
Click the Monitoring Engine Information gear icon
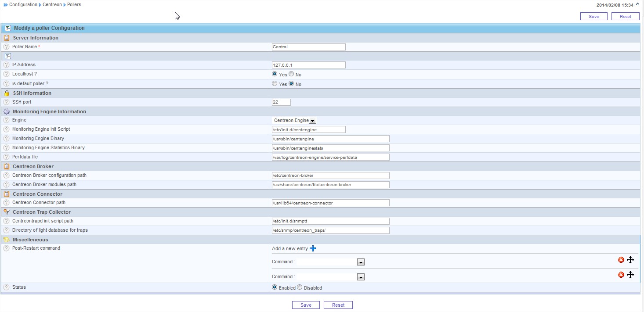(7, 111)
